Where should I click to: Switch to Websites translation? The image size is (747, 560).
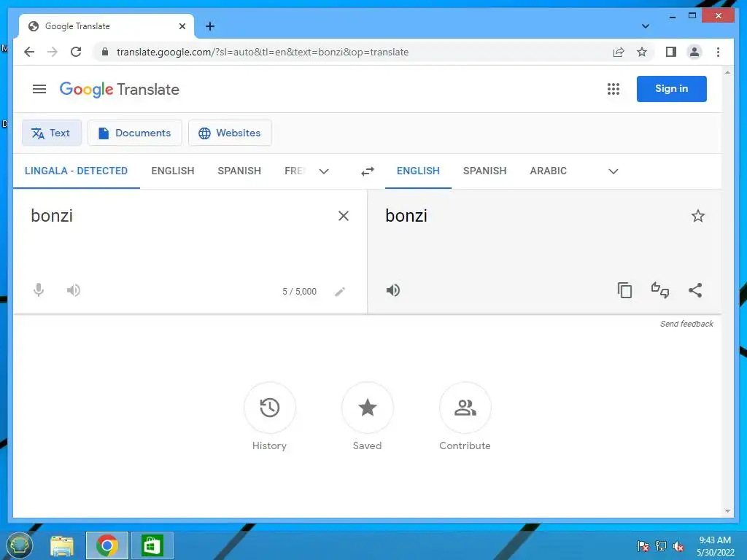[230, 133]
